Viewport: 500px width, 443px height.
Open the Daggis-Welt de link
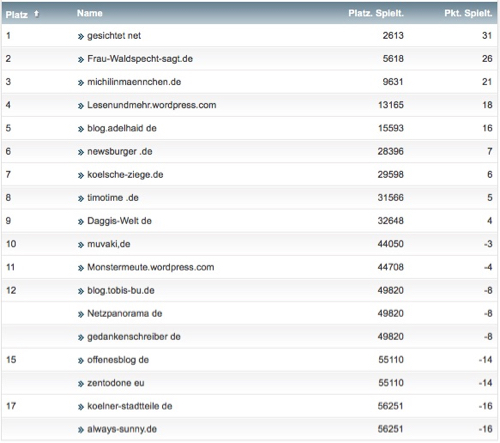[119, 221]
